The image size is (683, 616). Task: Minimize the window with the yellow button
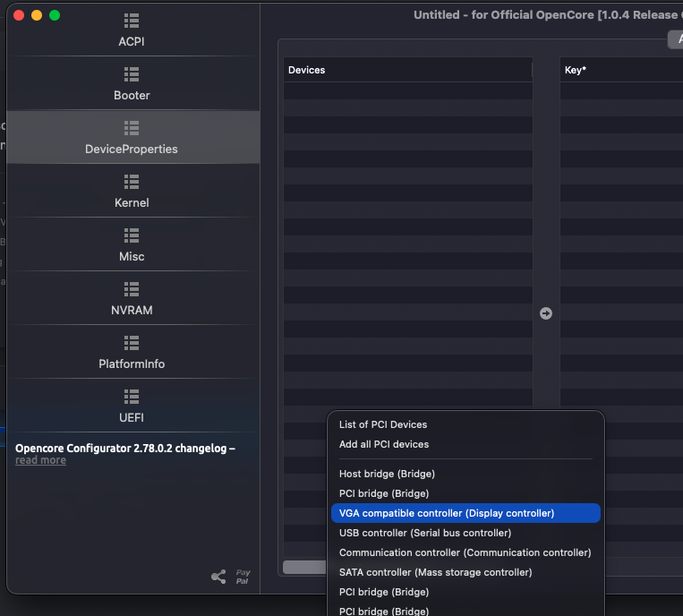[37, 16]
